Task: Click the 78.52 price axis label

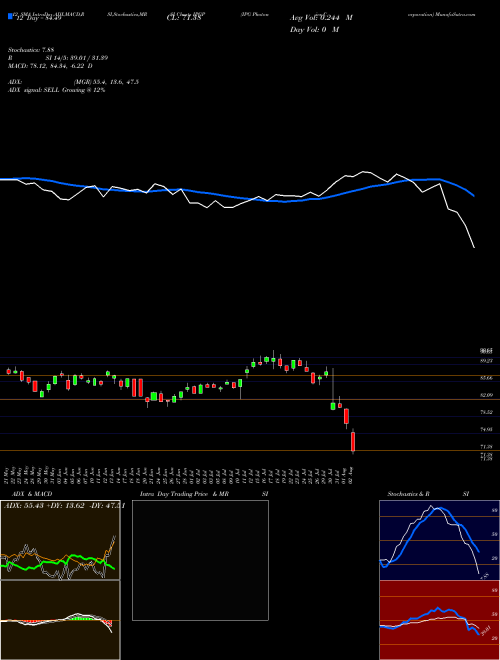Action: 487,412
